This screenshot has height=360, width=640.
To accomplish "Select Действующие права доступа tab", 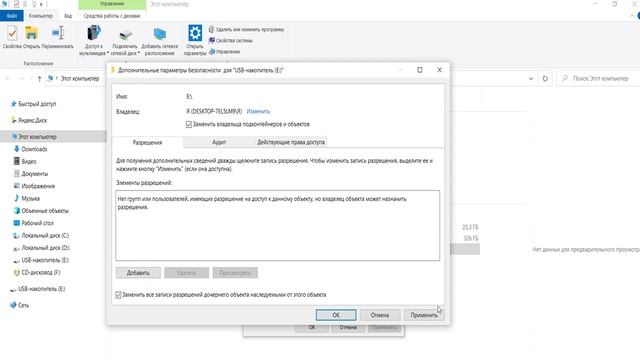I will (291, 142).
